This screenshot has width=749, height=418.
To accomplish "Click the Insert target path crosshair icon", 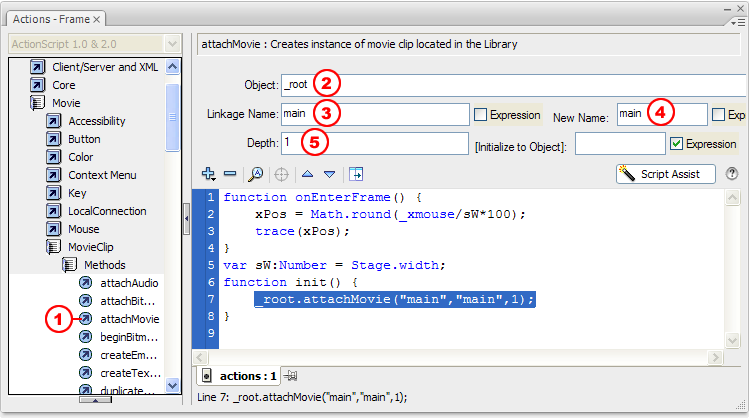I will [282, 173].
